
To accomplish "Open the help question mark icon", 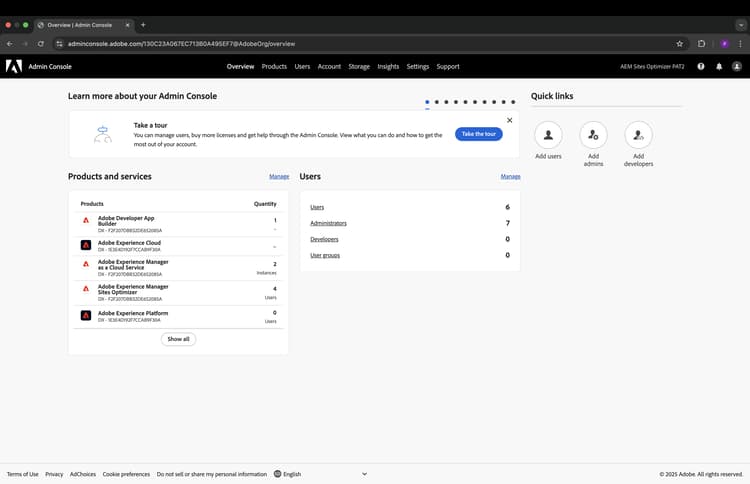I will click(701, 66).
